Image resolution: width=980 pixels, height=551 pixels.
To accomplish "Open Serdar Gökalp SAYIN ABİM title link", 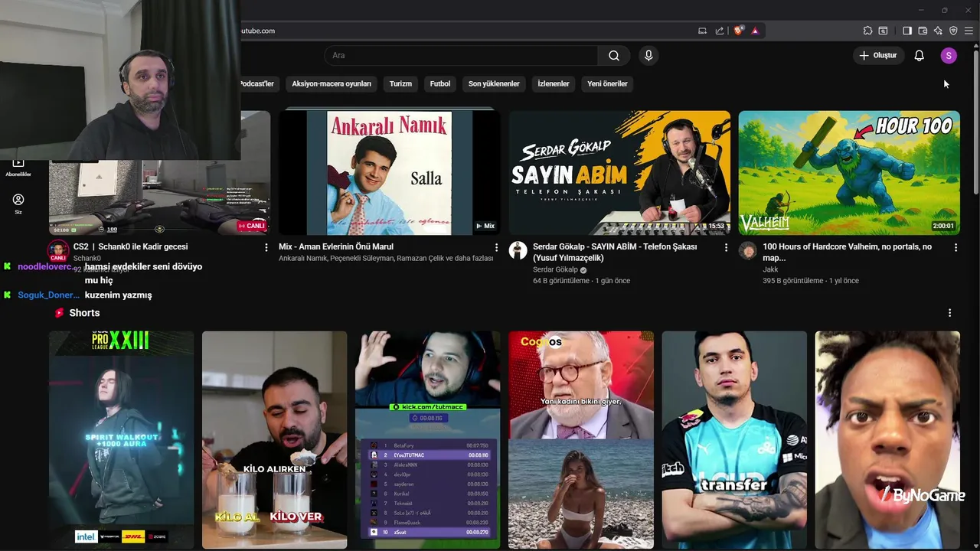I will [615, 253].
